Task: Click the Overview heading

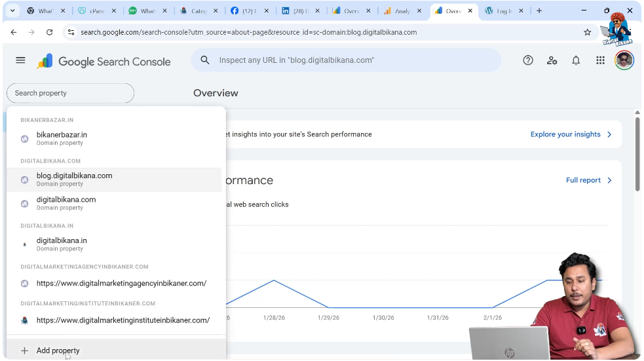Action: pyautogui.click(x=216, y=93)
